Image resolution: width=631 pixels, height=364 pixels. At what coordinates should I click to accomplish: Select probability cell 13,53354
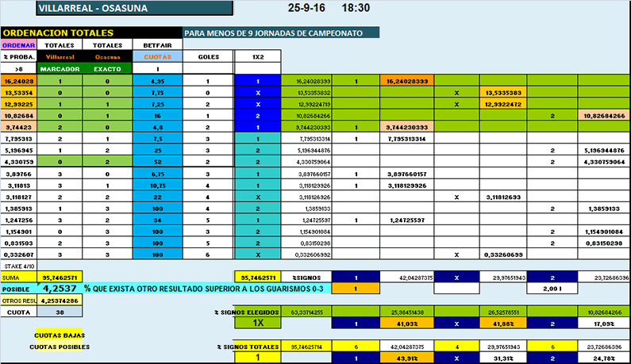click(18, 93)
